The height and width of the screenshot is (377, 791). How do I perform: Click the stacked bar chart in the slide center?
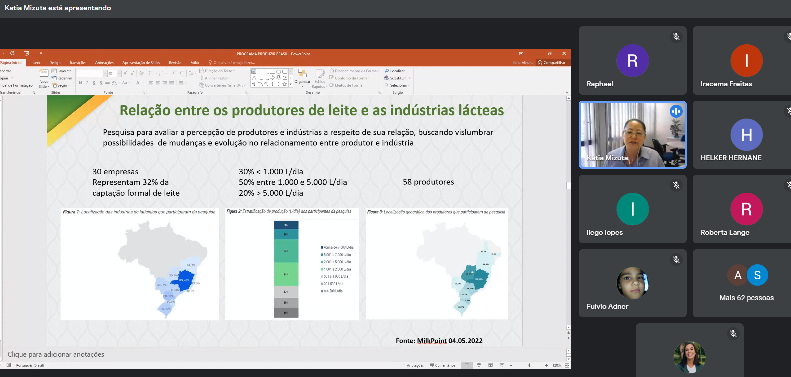point(292,263)
